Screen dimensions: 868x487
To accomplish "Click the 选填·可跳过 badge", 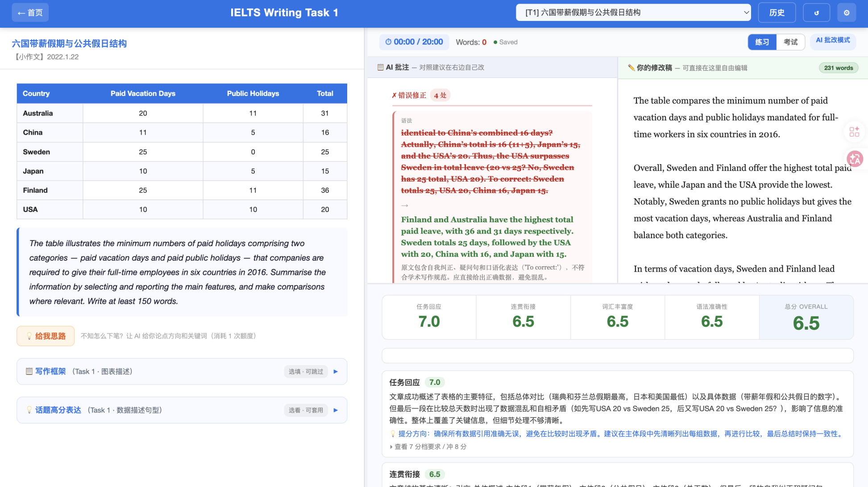I will (x=306, y=371).
